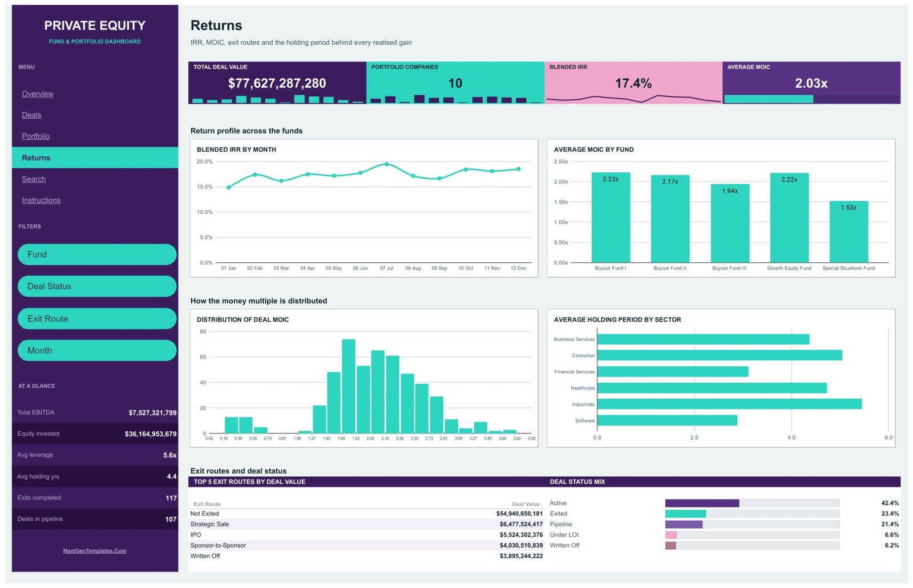Click the Avg holding yrs 4.4 value
Viewport: 913px width, 588px height.
pos(172,476)
